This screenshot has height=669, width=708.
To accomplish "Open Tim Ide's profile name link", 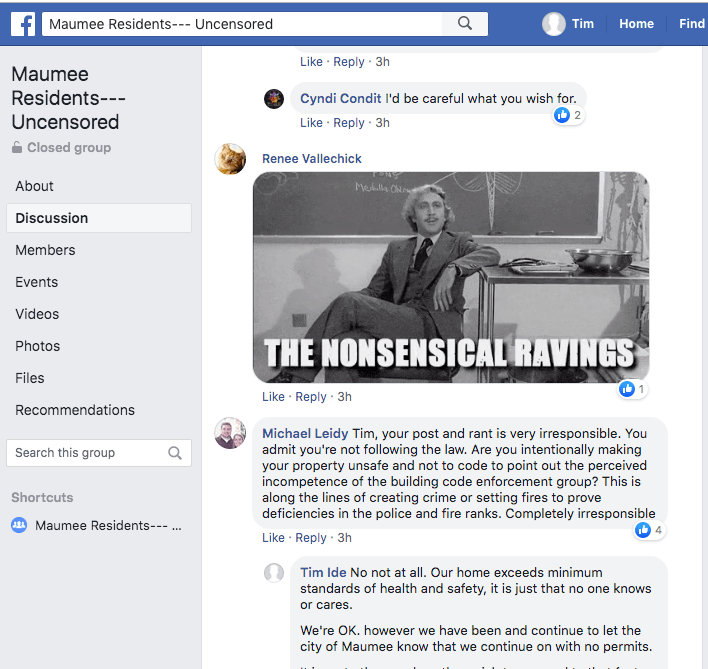I will click(x=324, y=573).
